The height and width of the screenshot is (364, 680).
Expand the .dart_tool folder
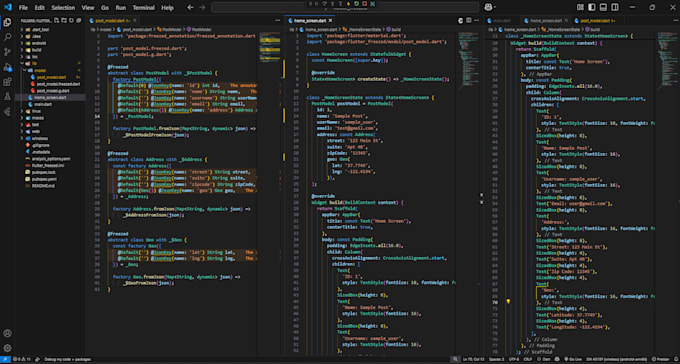40,30
